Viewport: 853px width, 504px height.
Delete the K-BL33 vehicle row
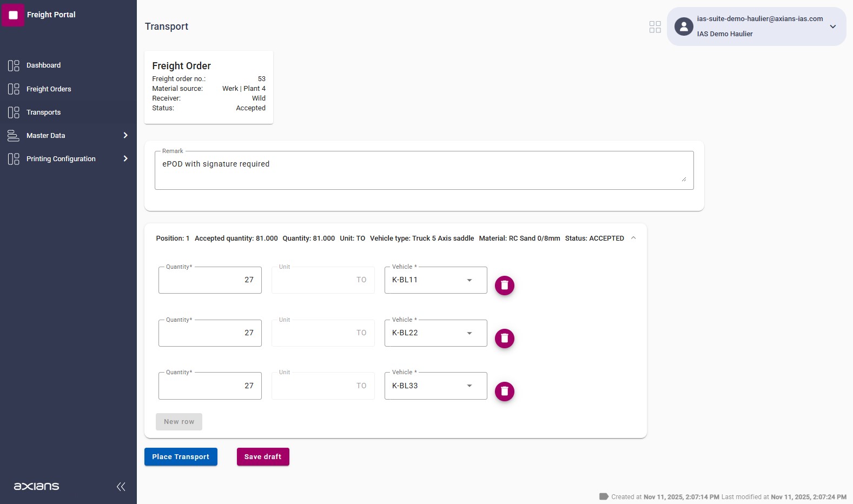click(504, 392)
